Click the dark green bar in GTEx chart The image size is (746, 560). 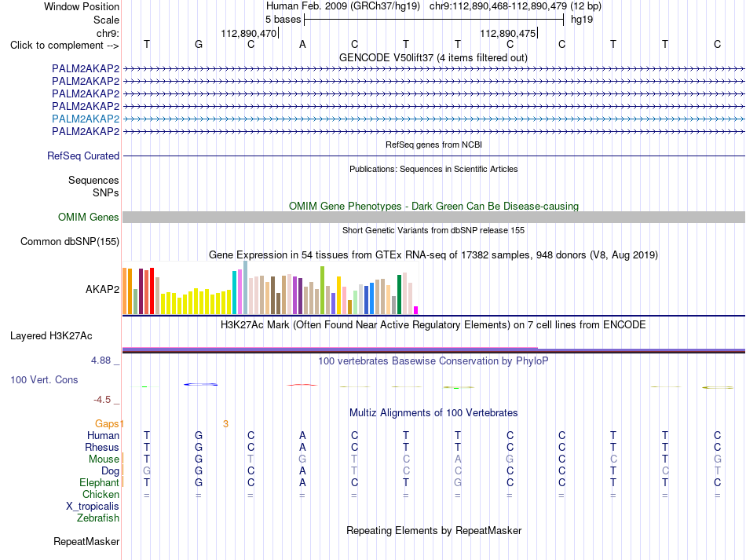(x=399, y=295)
